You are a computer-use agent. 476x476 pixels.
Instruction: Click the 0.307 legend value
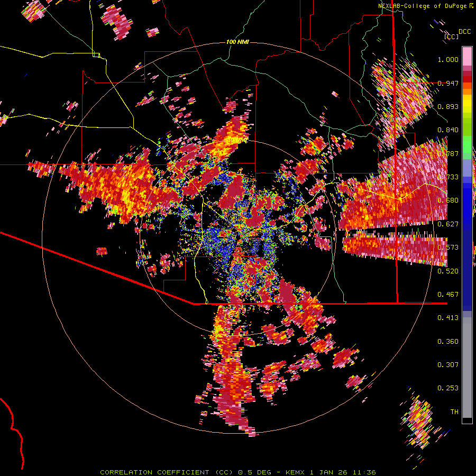448,364
